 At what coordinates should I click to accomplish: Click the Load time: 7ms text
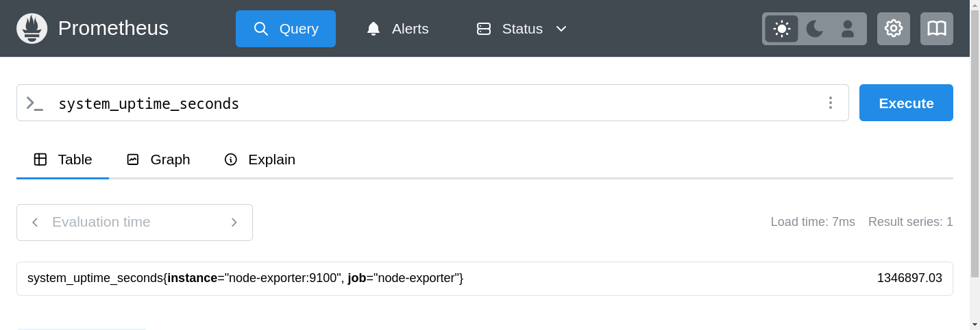(x=813, y=222)
